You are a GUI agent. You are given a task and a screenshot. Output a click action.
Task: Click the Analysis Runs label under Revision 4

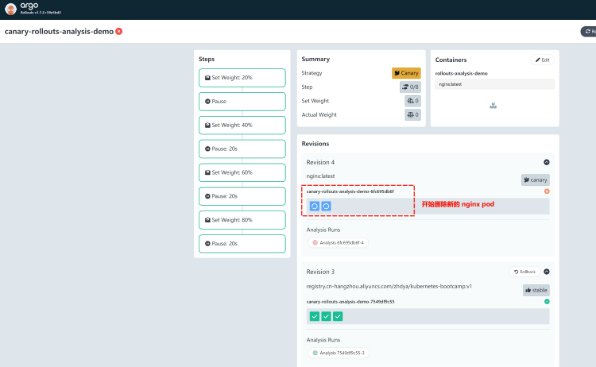tap(323, 230)
